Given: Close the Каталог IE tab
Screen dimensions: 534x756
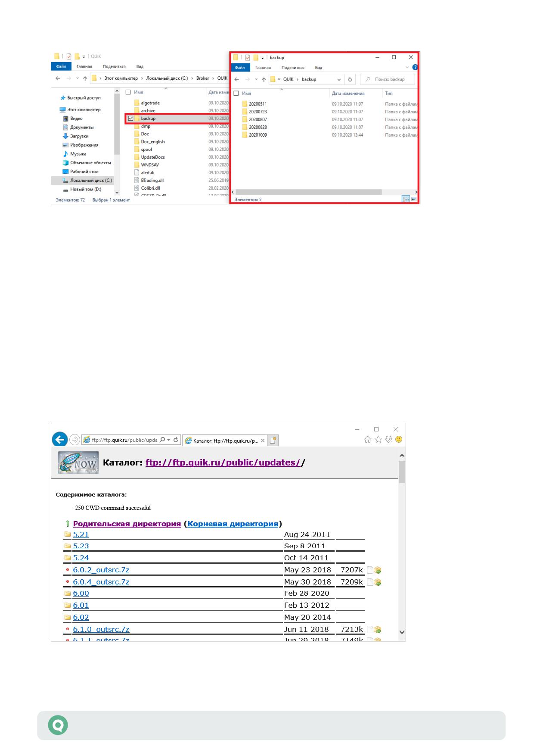Looking at the screenshot, I should pos(262,440).
